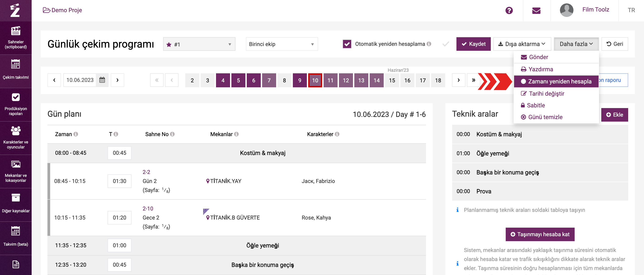
Task: Click location pin of TİTANİK.YAY
Action: tap(207, 181)
